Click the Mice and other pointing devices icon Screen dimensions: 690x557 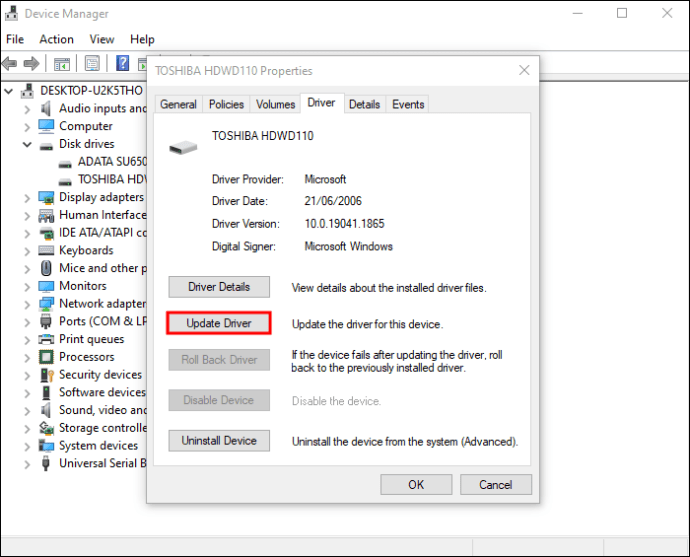pyautogui.click(x=46, y=268)
